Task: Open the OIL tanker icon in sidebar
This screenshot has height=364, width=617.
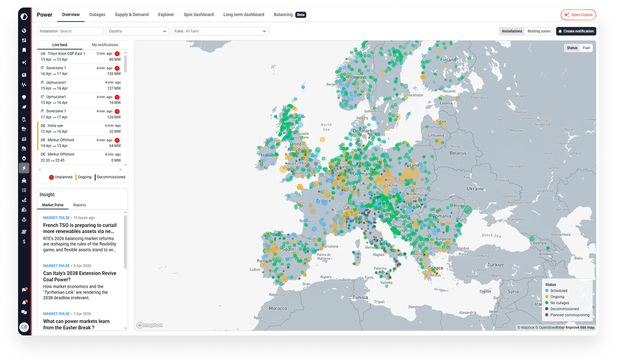Action: click(24, 129)
